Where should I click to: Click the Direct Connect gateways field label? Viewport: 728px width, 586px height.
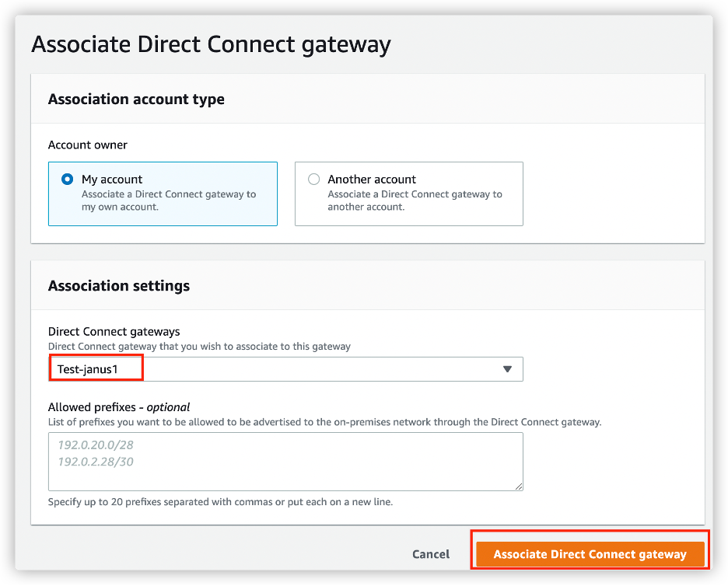[114, 331]
